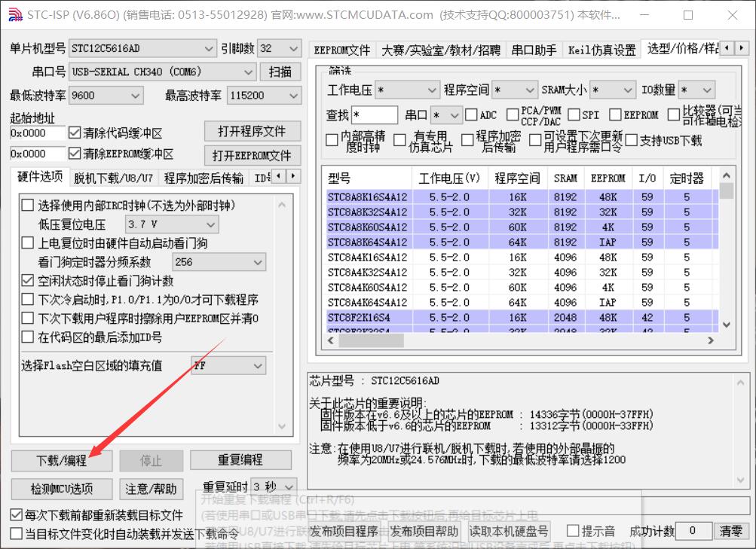
Task: Click inside the 查找 search field
Action: click(375, 114)
